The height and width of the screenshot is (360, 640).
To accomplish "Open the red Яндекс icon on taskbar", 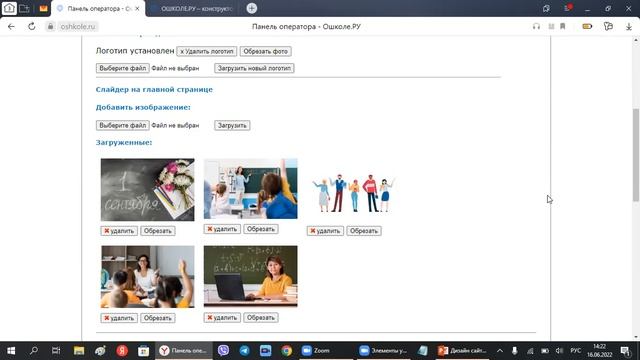I will point(122,351).
